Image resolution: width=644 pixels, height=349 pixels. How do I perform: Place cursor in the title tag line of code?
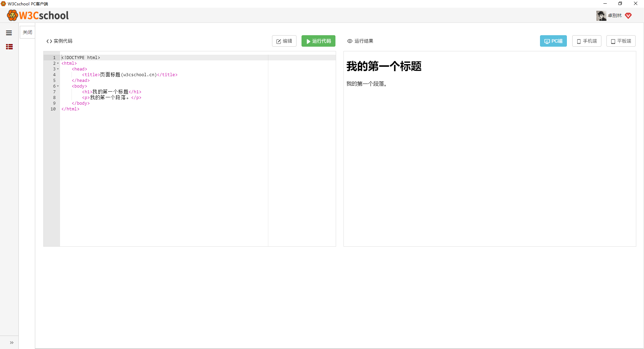pyautogui.click(x=134, y=75)
